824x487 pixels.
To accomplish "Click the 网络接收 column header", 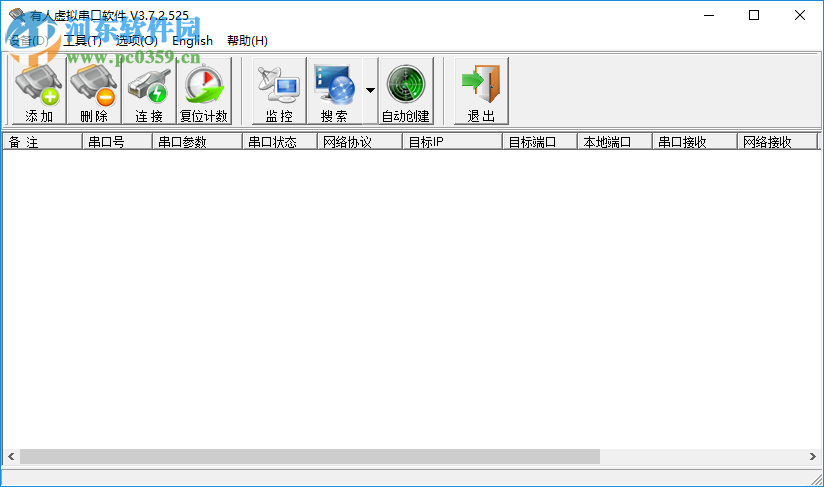I will pyautogui.click(x=777, y=142).
